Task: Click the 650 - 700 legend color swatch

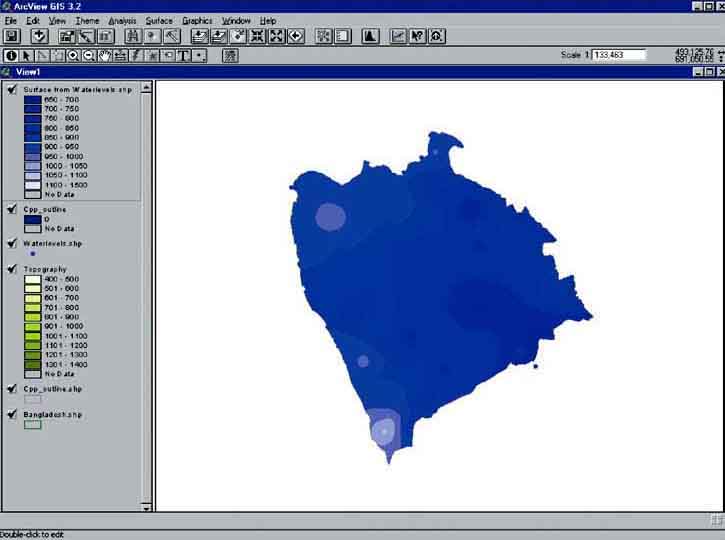Action: 32,101
